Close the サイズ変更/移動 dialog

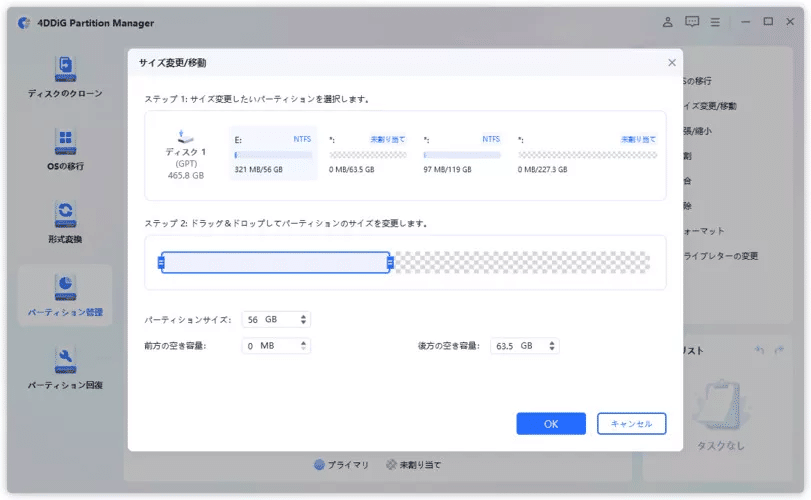coord(672,63)
